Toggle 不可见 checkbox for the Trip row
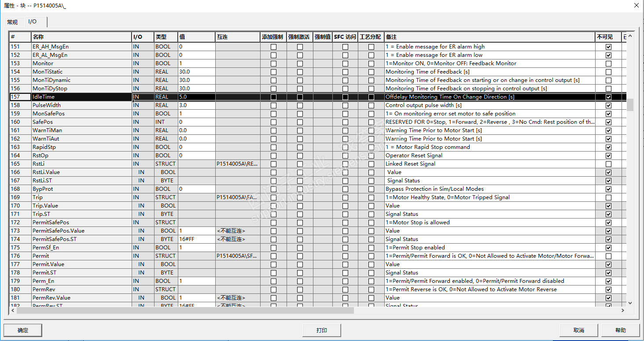The height and width of the screenshot is (341, 644). 608,197
